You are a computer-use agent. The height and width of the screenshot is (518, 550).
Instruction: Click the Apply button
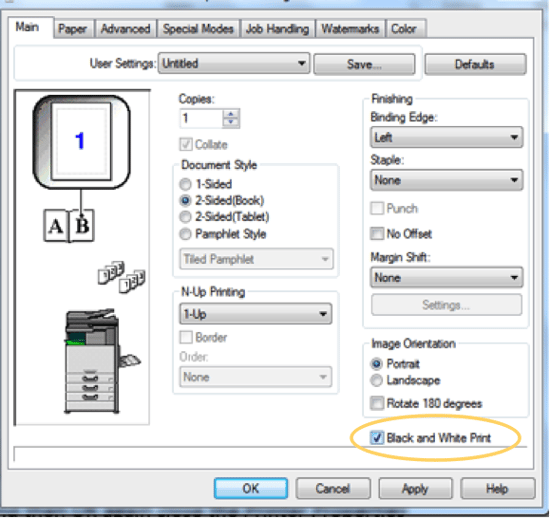coord(415,488)
